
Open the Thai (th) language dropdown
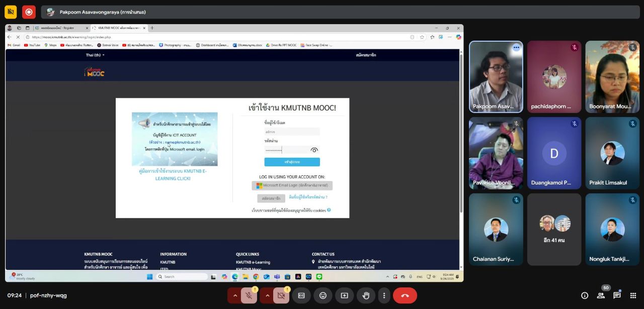click(95, 55)
